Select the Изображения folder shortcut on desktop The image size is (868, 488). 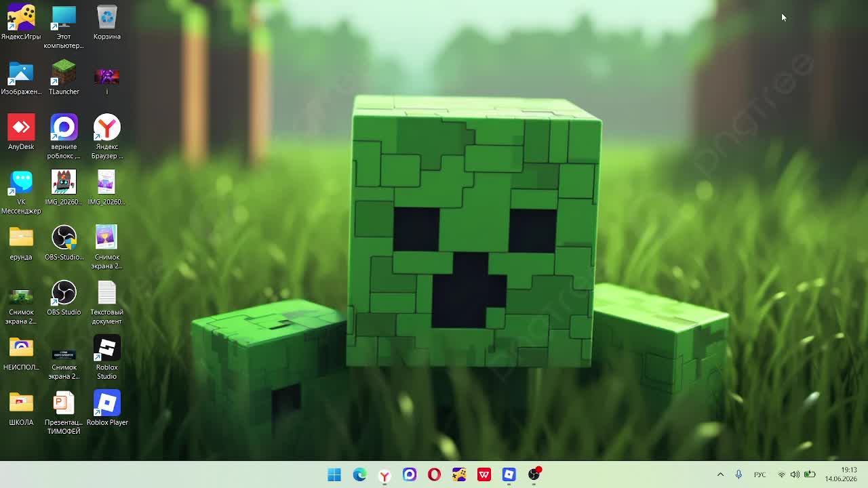click(21, 78)
